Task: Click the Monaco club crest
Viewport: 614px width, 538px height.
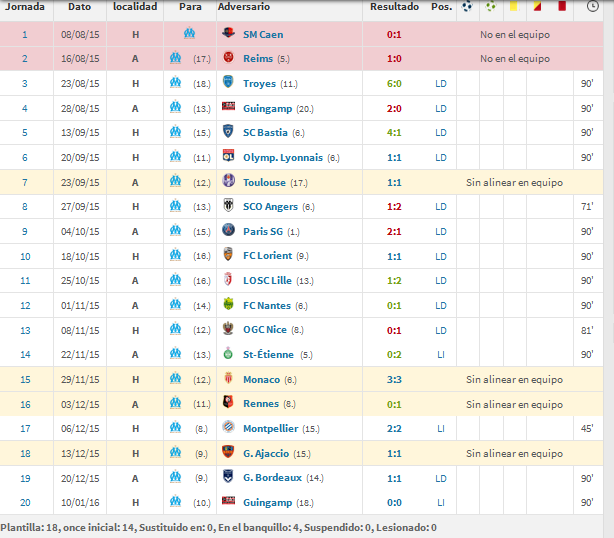Action: [228, 378]
